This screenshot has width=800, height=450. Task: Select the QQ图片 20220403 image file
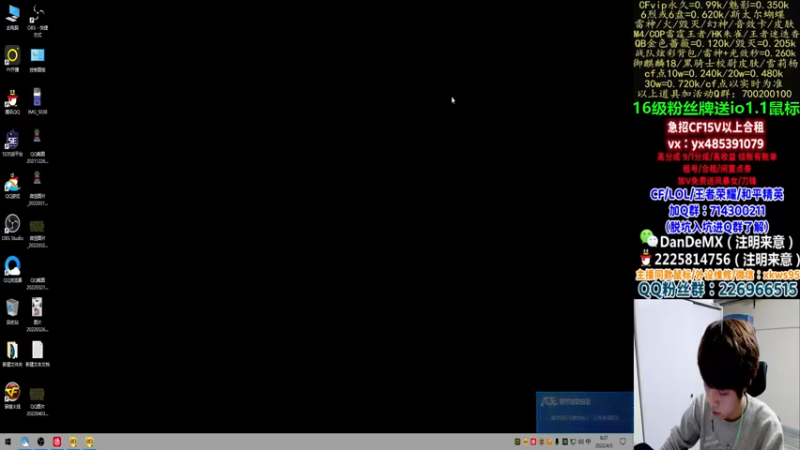click(x=37, y=402)
